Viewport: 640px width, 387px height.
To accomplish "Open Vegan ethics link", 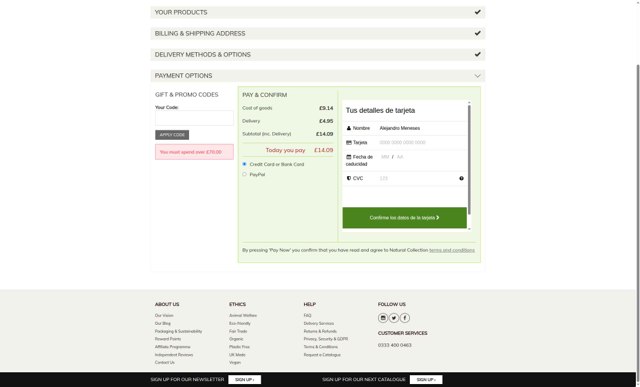I will click(x=235, y=363).
